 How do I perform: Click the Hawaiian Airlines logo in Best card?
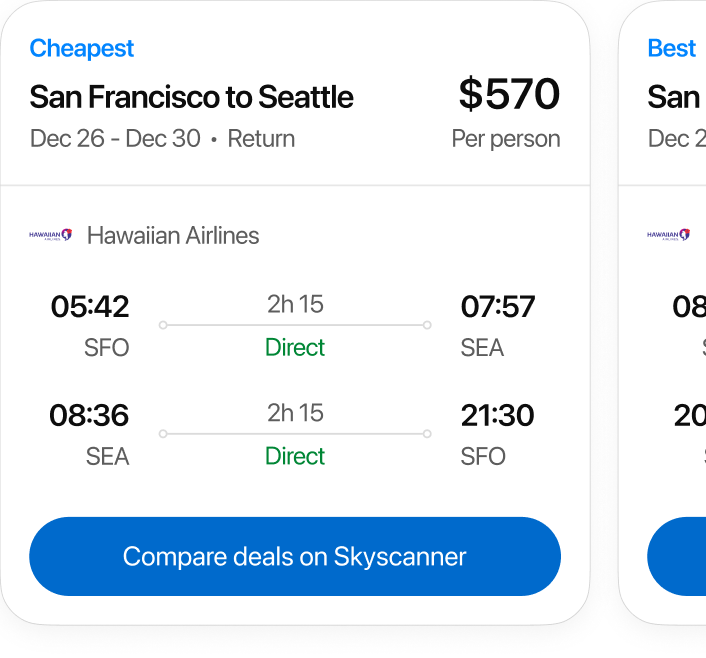(668, 236)
